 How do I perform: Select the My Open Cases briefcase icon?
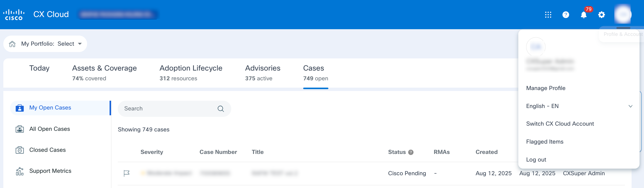pos(19,108)
